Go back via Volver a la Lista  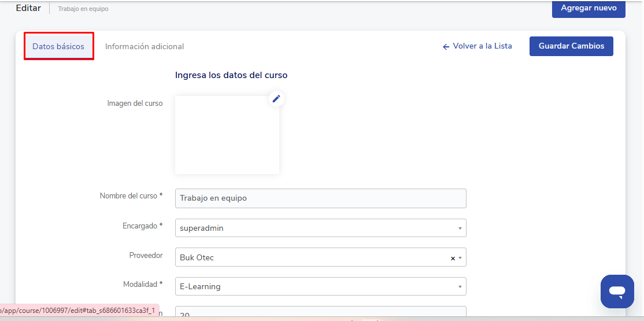pos(478,46)
